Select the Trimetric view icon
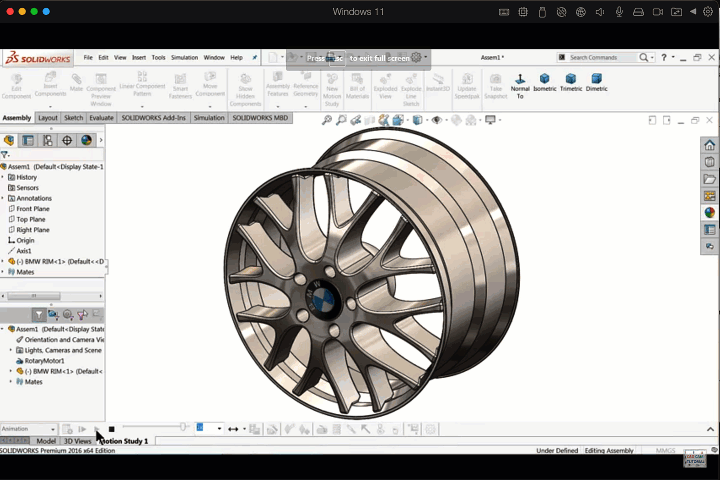Image resolution: width=720 pixels, height=480 pixels. 571,79
